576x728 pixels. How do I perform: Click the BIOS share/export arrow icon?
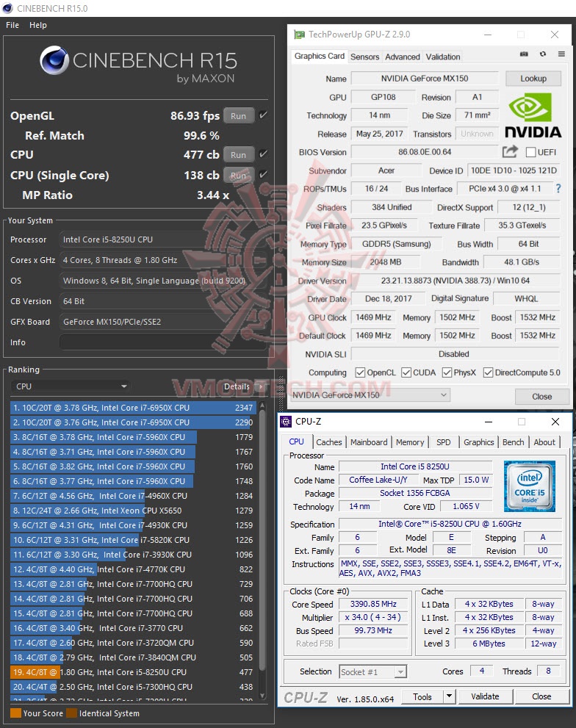click(x=510, y=151)
